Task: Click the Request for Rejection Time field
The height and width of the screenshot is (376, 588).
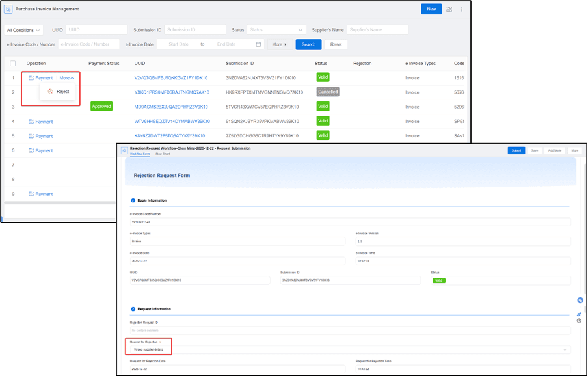Action: coord(463,369)
